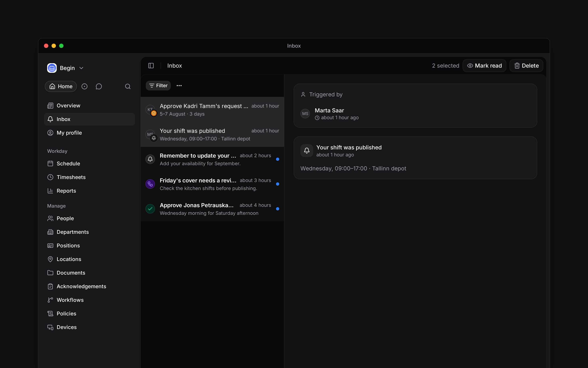The image size is (588, 368).
Task: Click the Begin app logo
Action: click(52, 68)
